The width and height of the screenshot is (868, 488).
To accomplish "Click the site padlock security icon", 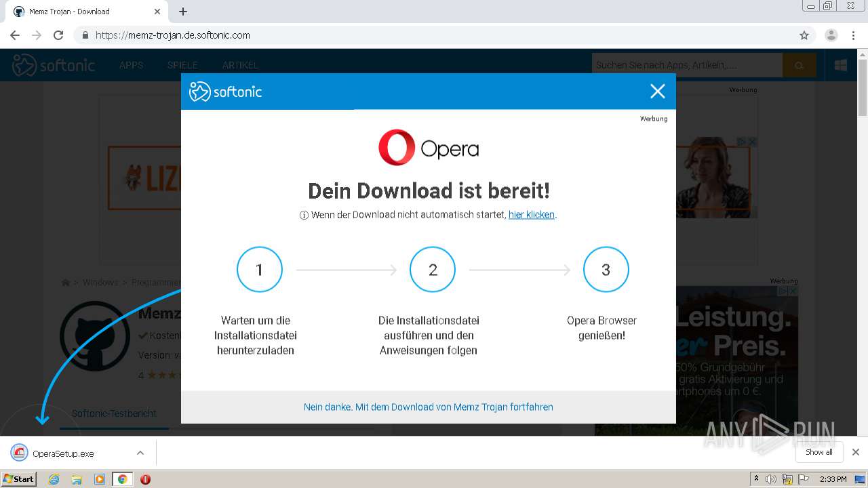I will pos(85,35).
